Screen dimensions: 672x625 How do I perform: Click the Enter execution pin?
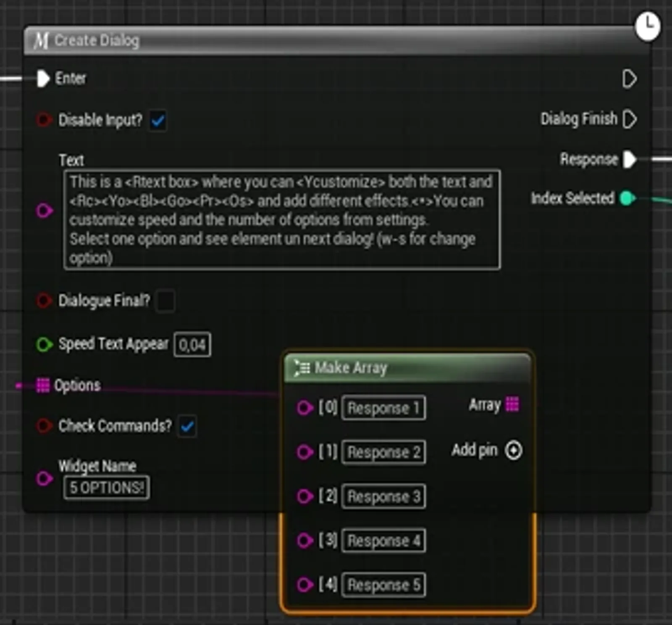point(42,78)
